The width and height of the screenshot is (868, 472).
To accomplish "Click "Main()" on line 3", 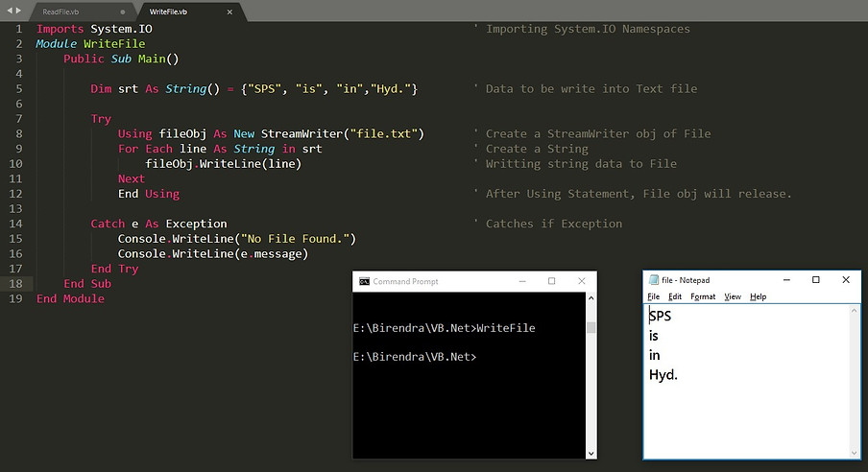I will (158, 59).
